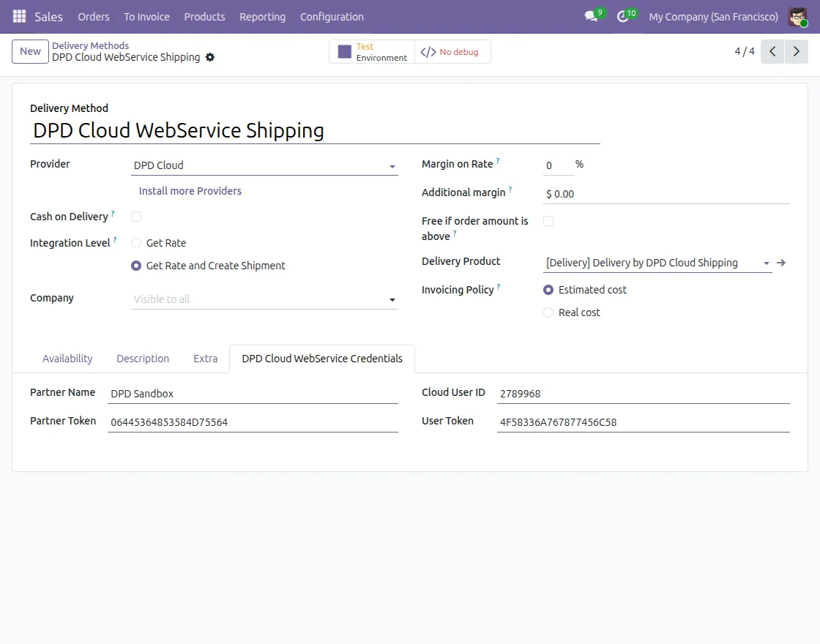Open the user avatar menu
This screenshot has width=820, height=644.
(x=797, y=16)
